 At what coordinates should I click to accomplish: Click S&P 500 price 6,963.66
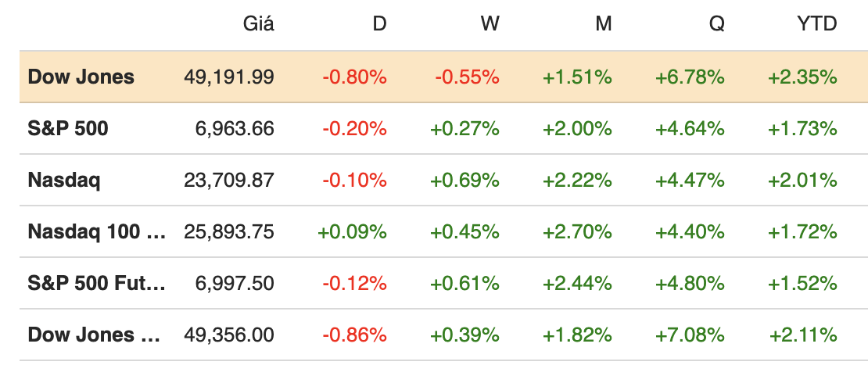(235, 128)
